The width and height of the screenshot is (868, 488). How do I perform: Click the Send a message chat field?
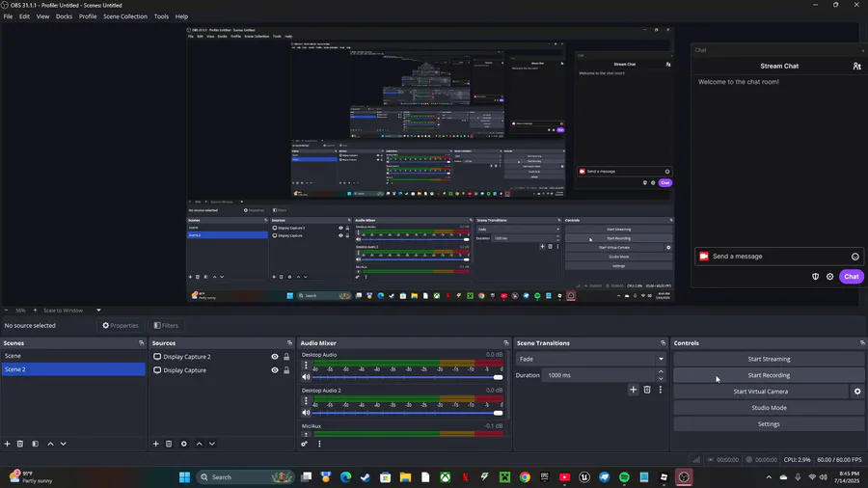779,257
